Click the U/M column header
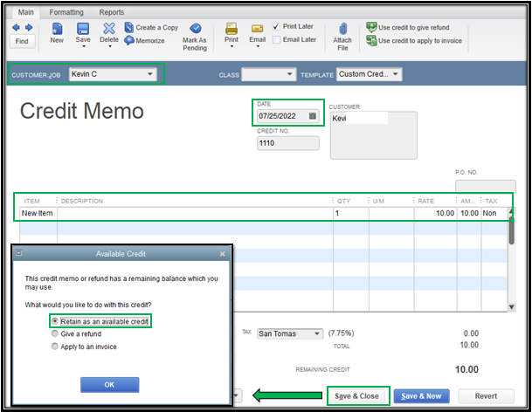 pyautogui.click(x=378, y=201)
